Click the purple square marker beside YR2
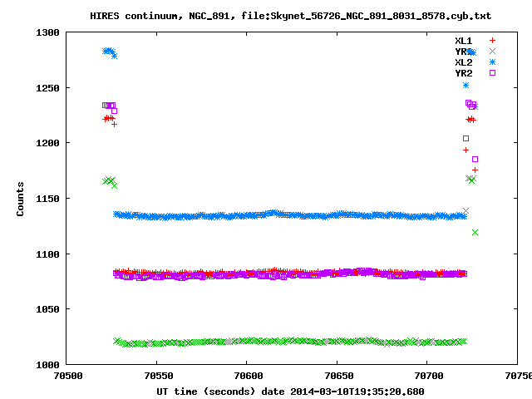This screenshot has width=532, height=399. pos(492,72)
